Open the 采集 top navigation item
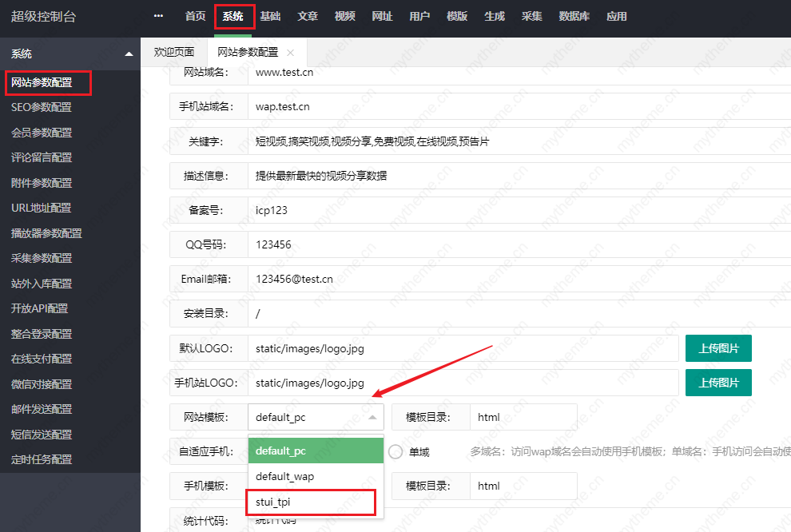 tap(531, 16)
